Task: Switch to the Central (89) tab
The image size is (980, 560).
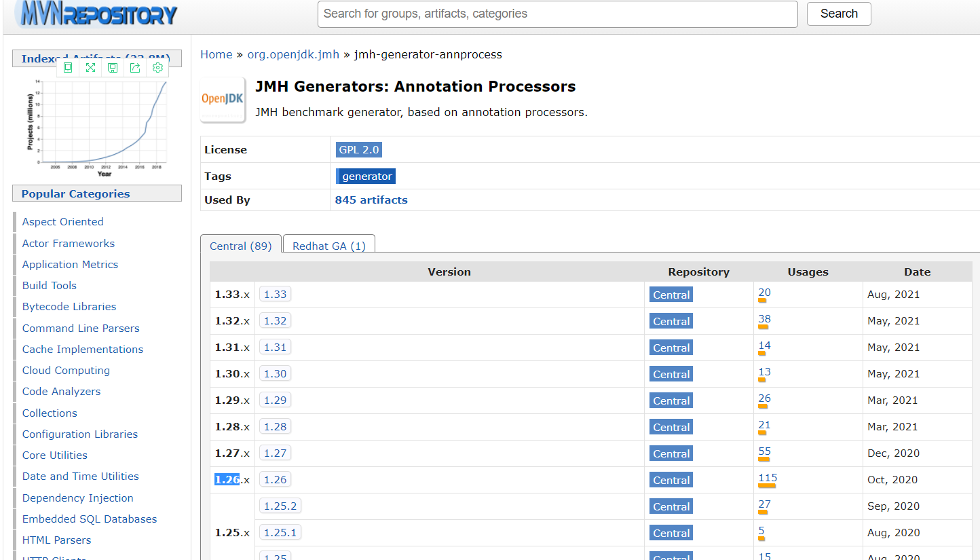Action: [x=240, y=246]
